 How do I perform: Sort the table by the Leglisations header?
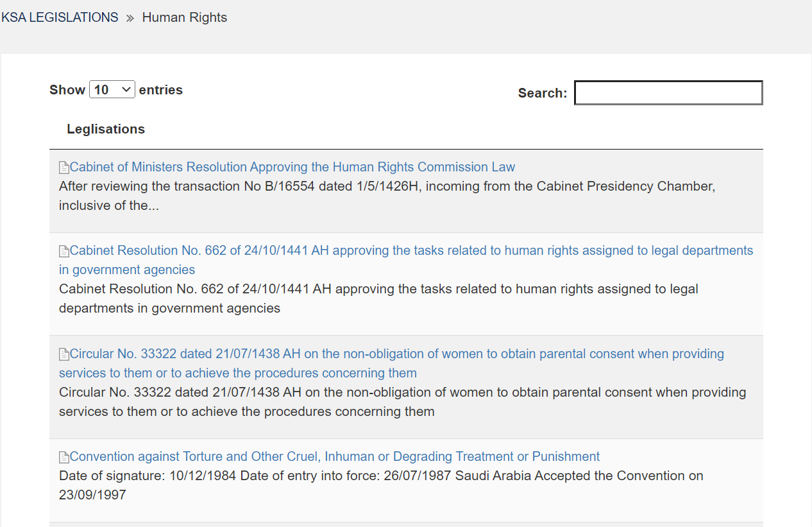coord(106,129)
